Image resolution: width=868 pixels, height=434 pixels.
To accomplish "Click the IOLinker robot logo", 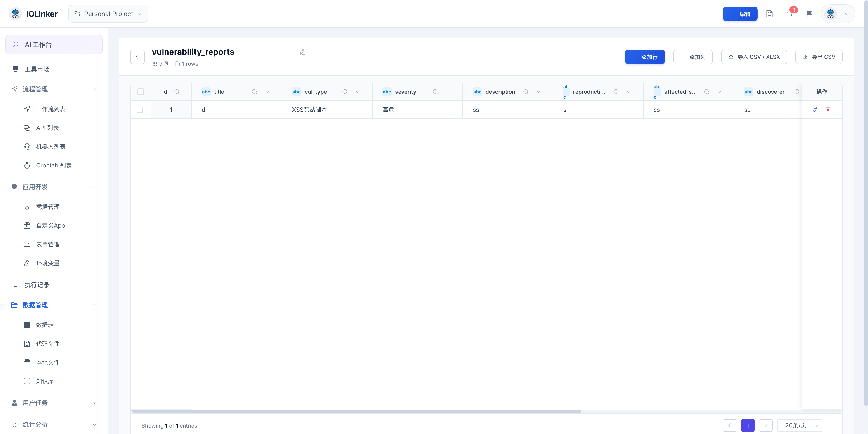I will [15, 14].
